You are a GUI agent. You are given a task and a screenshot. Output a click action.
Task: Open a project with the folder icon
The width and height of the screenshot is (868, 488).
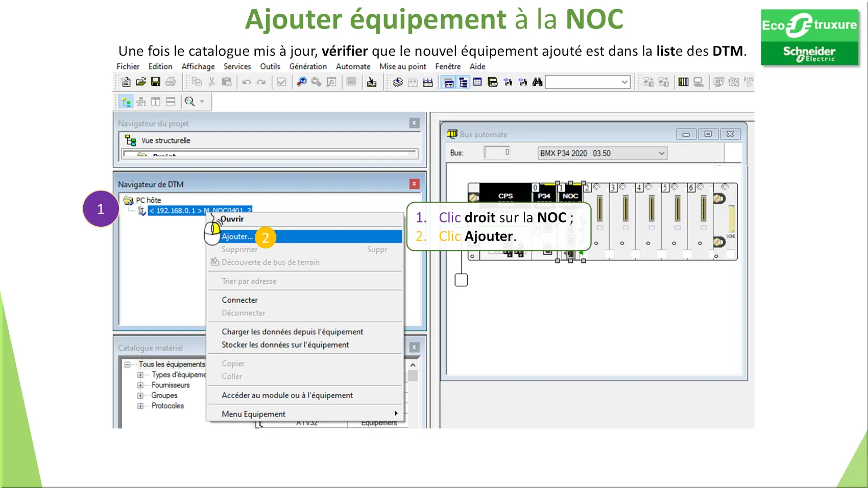point(141,82)
